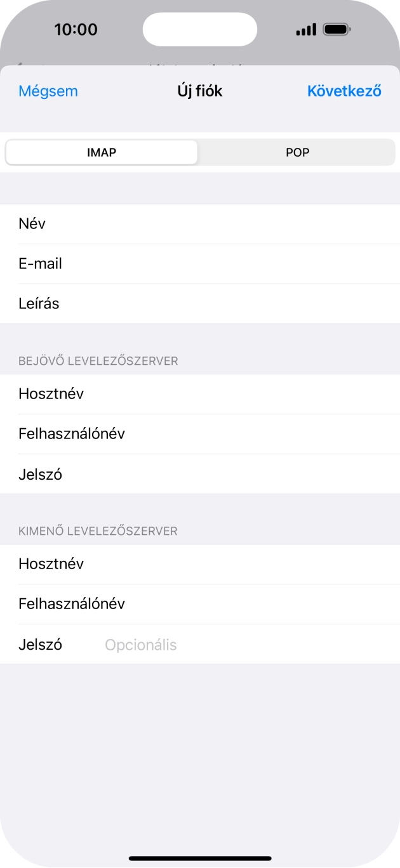Check the cellular signal strength indicator
The height and width of the screenshot is (868, 400).
click(305, 29)
